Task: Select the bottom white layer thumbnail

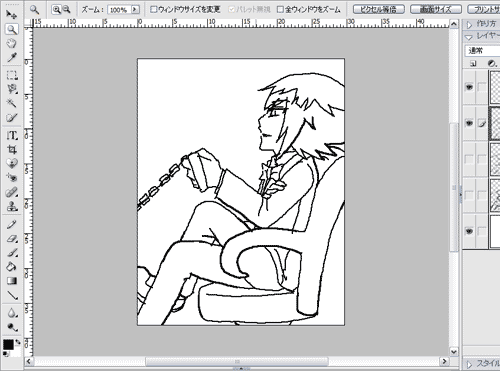Action: (495, 231)
